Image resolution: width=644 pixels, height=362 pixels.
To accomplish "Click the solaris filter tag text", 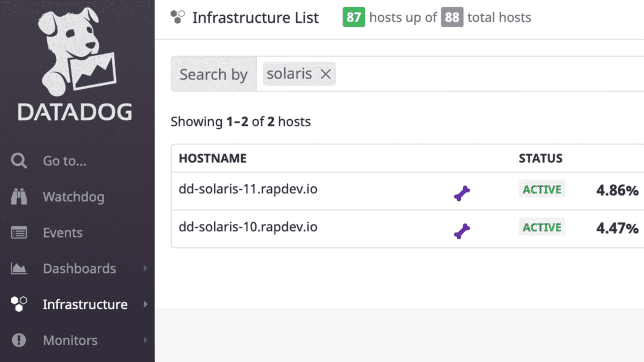I will click(289, 74).
